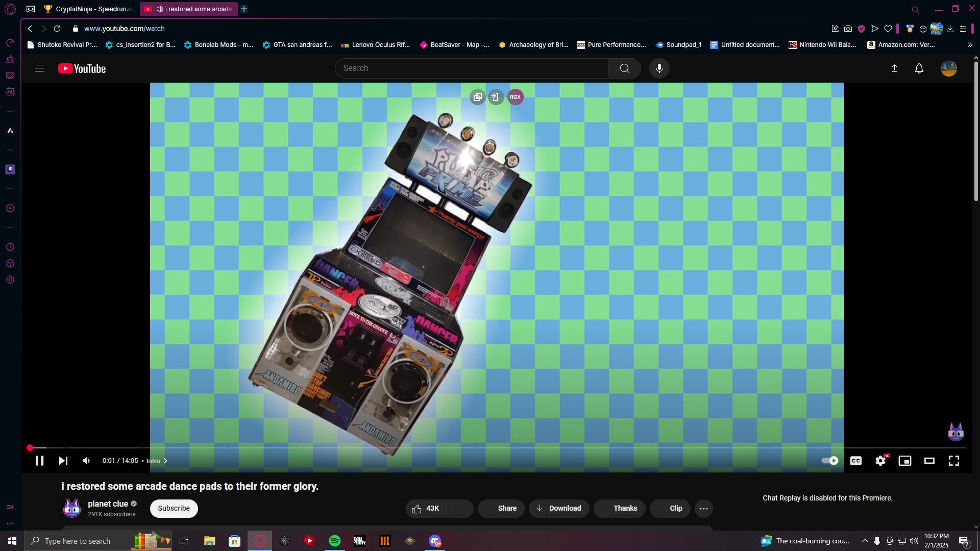This screenshot has height=551, width=980.
Task: Open video settings gear
Action: (880, 461)
